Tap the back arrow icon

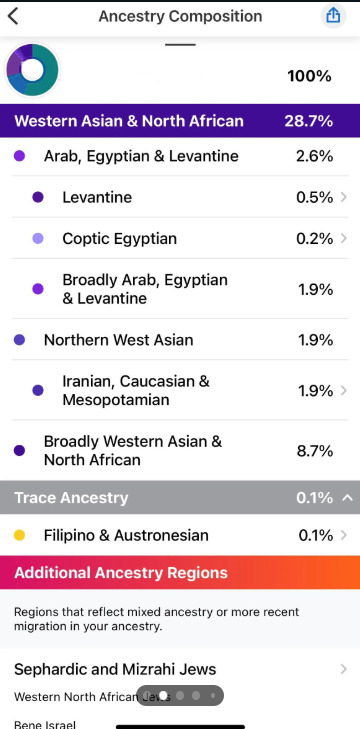(x=13, y=16)
